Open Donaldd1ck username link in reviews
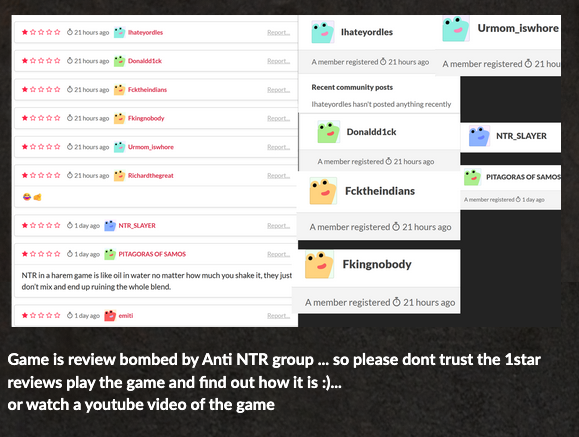The image size is (579, 437). (145, 61)
